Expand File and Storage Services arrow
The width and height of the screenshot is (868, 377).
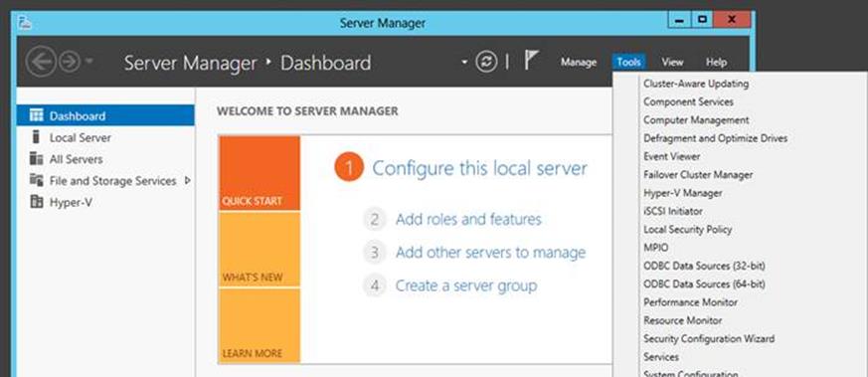pos(188,180)
